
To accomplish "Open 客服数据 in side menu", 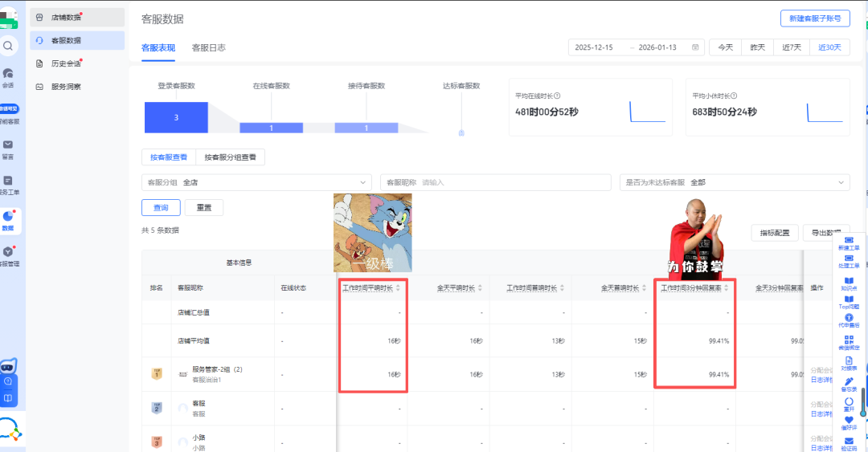I will 77,40.
